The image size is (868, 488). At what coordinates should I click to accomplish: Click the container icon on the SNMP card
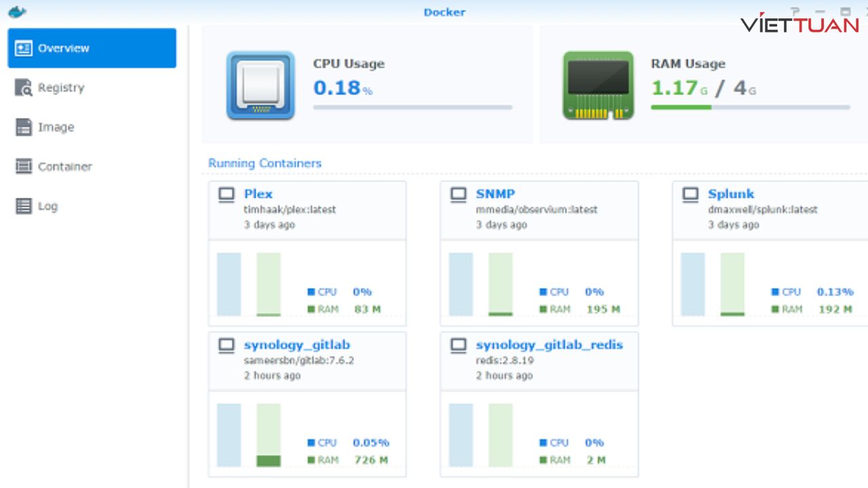pyautogui.click(x=458, y=194)
